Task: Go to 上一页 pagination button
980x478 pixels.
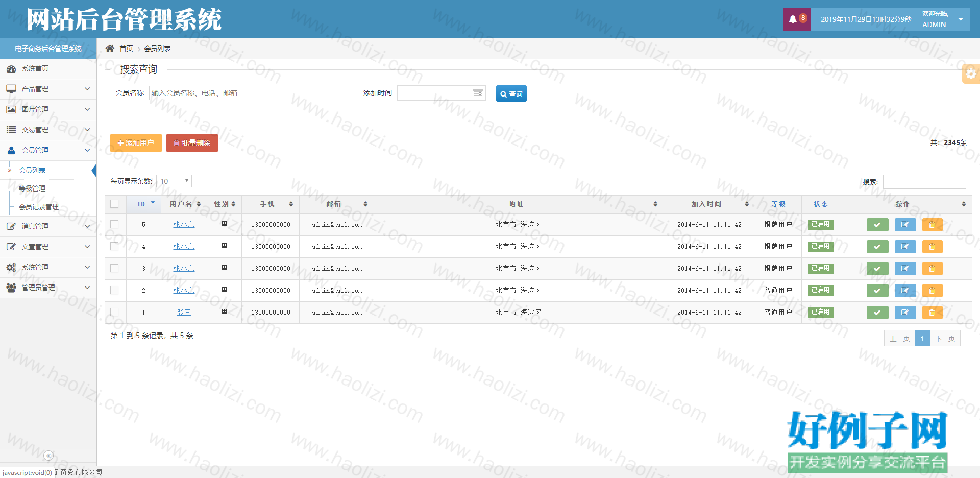Action: [x=899, y=339]
